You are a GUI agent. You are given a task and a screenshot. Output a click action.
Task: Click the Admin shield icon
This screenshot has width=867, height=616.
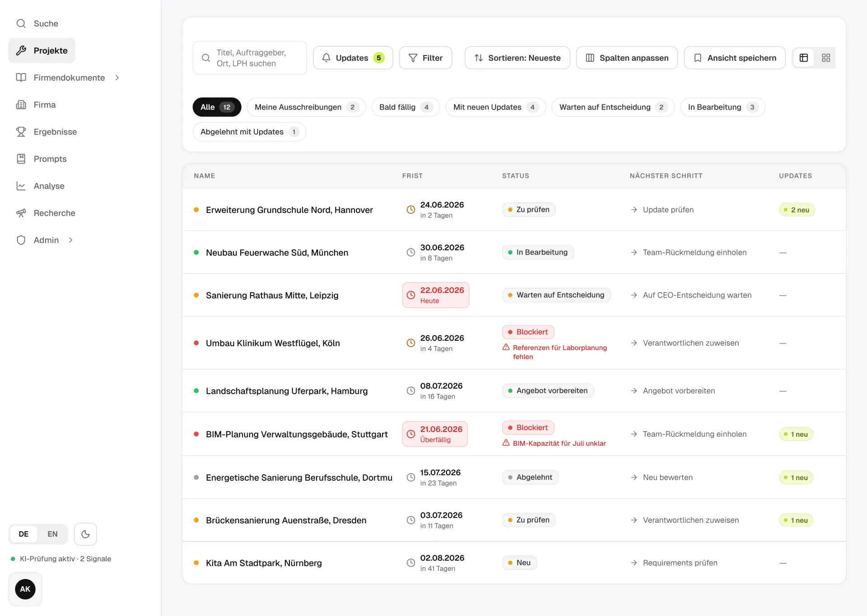point(21,240)
